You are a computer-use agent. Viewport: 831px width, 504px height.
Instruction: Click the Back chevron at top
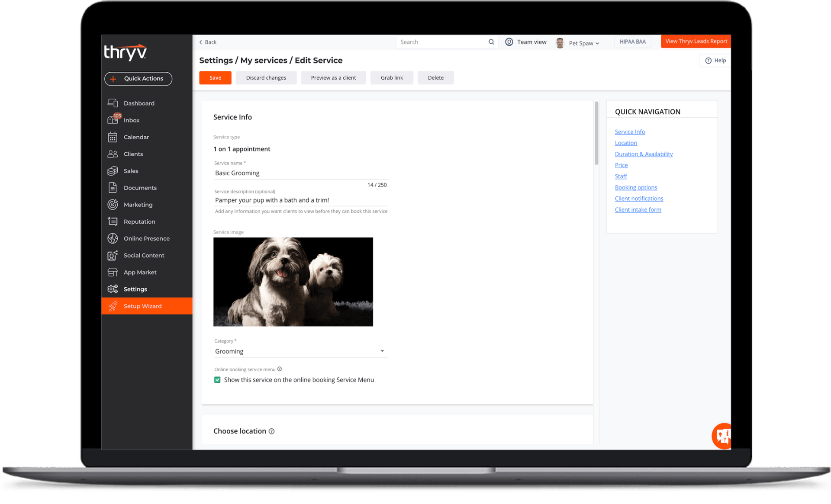pyautogui.click(x=201, y=42)
